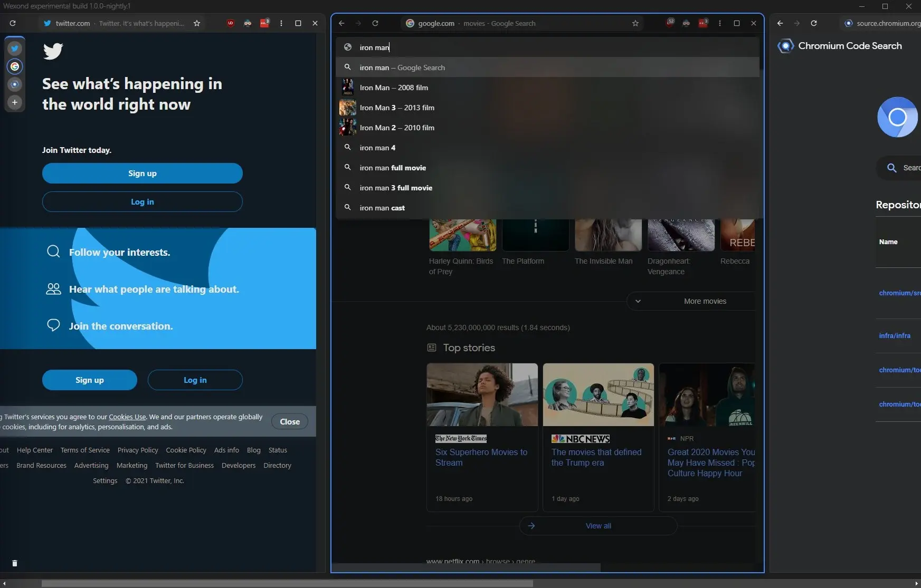This screenshot has height=588, width=921.
Task: Select 'iron man cast' suggestion
Action: pos(548,208)
